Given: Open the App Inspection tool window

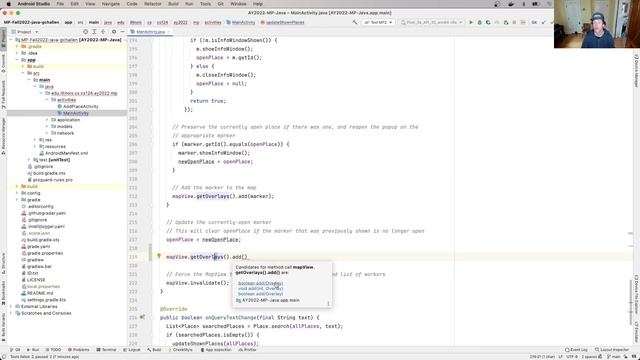Looking at the screenshot, I should (216, 350).
